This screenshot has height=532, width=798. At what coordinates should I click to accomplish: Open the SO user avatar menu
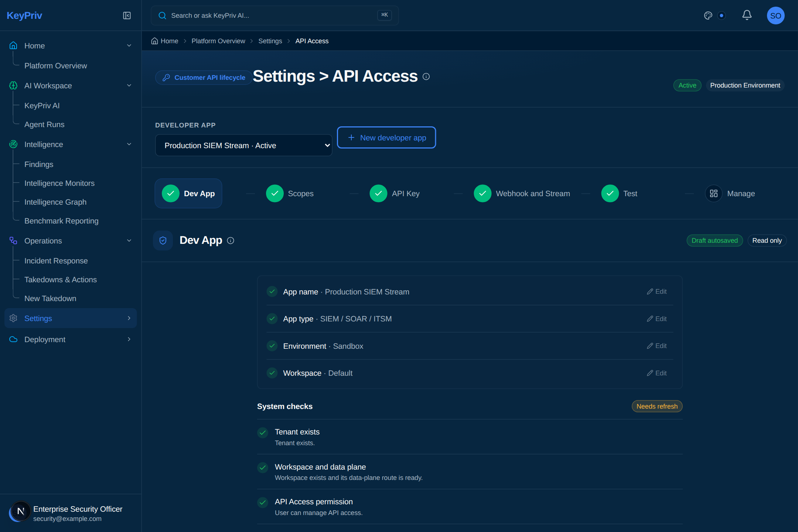(x=775, y=16)
